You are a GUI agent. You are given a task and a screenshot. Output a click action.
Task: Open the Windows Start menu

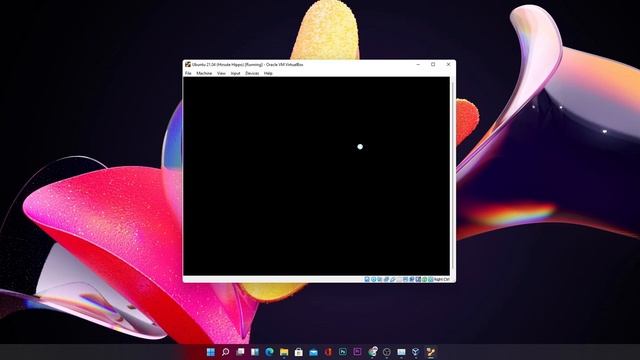click(x=211, y=352)
